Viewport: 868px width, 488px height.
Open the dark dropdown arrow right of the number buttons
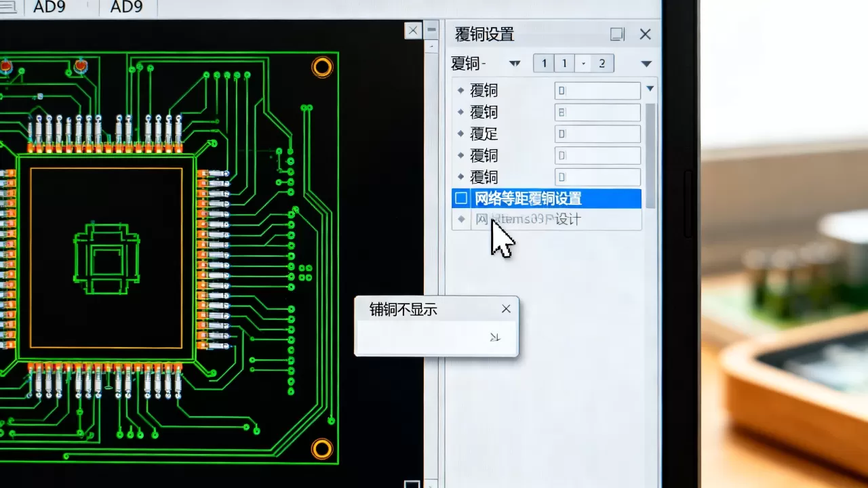pyautogui.click(x=646, y=64)
